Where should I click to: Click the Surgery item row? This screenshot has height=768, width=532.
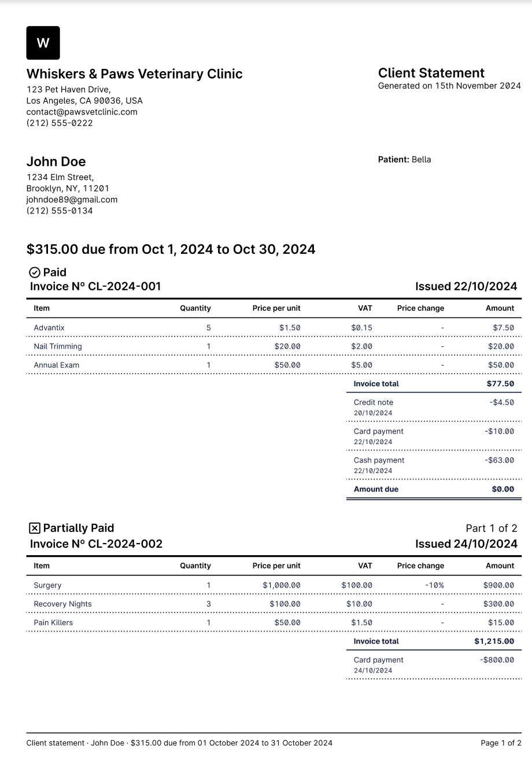47,585
